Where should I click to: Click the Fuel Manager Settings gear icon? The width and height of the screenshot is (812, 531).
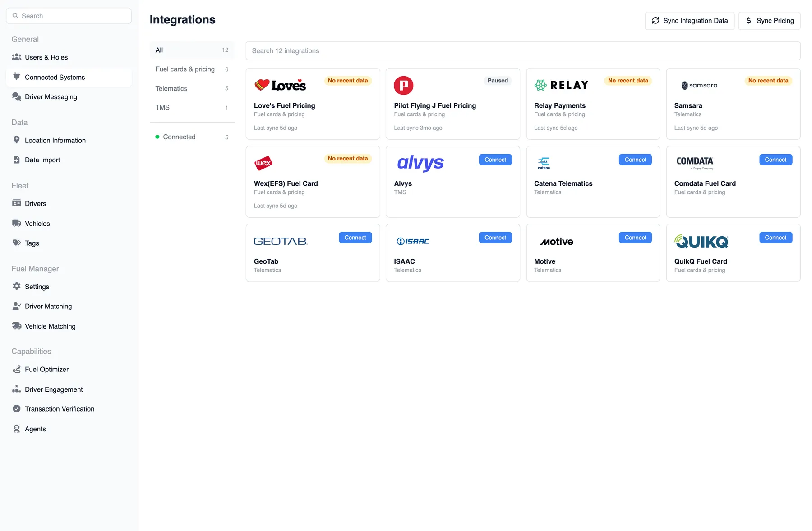[17, 286]
